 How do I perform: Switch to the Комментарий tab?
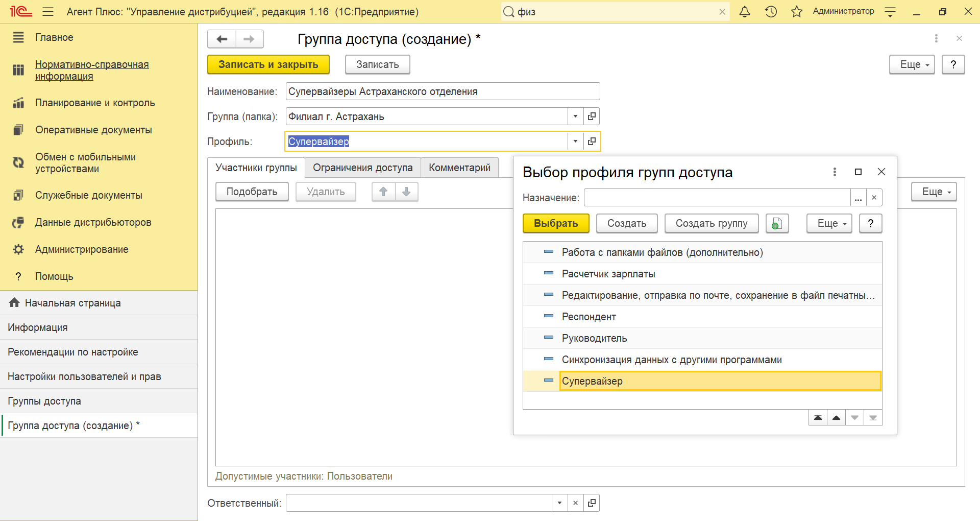459,168
